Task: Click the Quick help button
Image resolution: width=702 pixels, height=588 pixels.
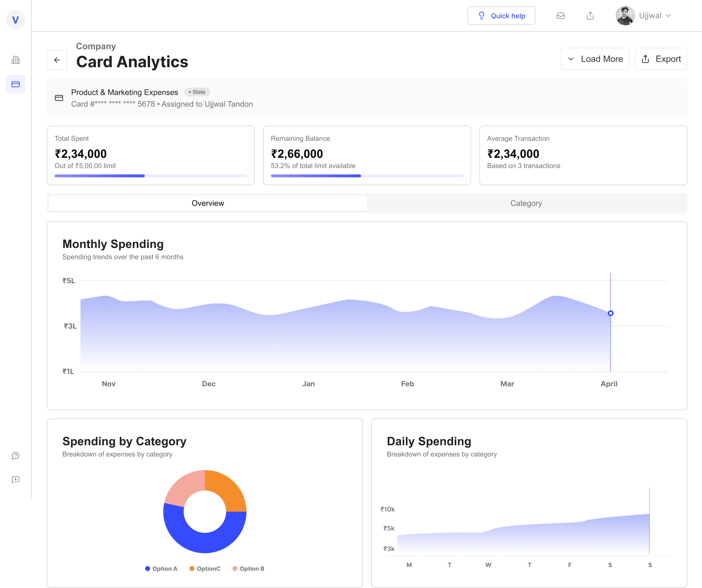Action: [x=501, y=16]
